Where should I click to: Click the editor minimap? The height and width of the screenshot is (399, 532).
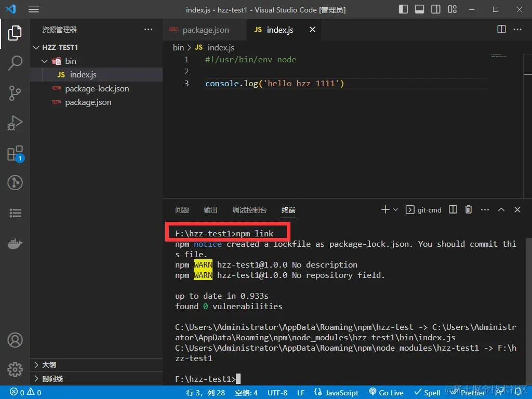pos(499,56)
